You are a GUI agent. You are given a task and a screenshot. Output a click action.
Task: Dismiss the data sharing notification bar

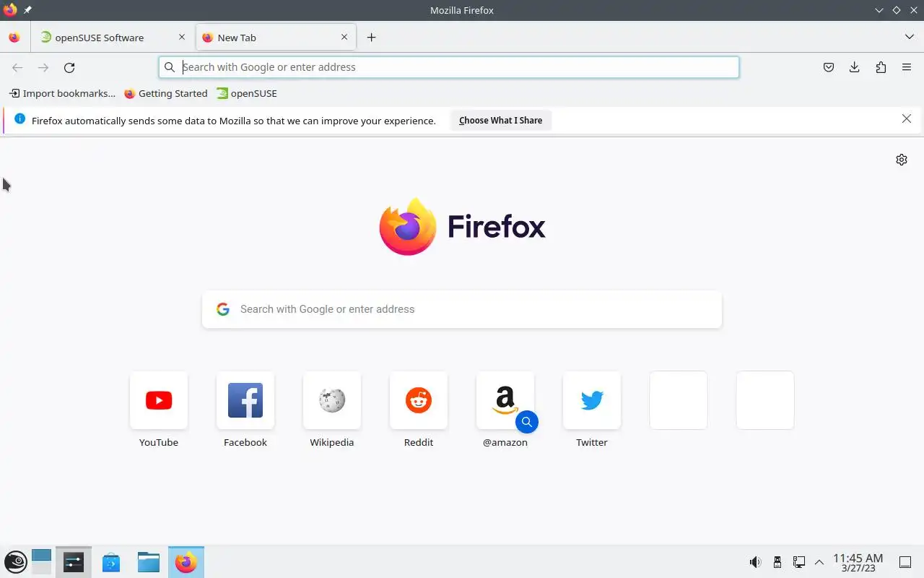click(907, 118)
